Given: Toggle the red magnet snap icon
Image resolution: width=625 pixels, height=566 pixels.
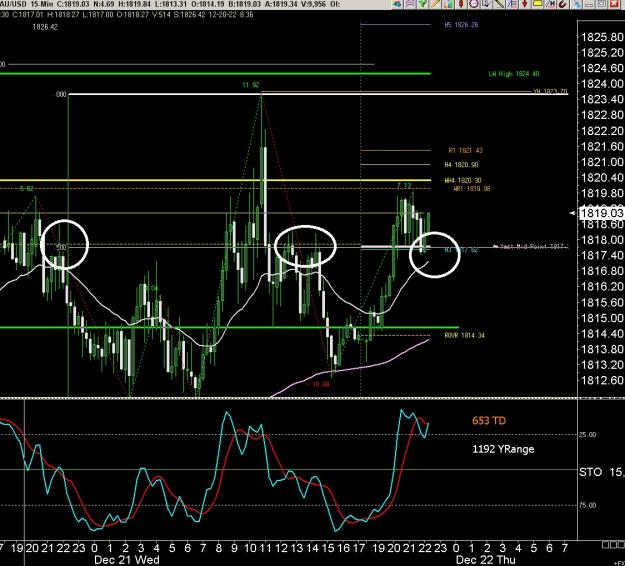Looking at the screenshot, I should (x=563, y=4).
